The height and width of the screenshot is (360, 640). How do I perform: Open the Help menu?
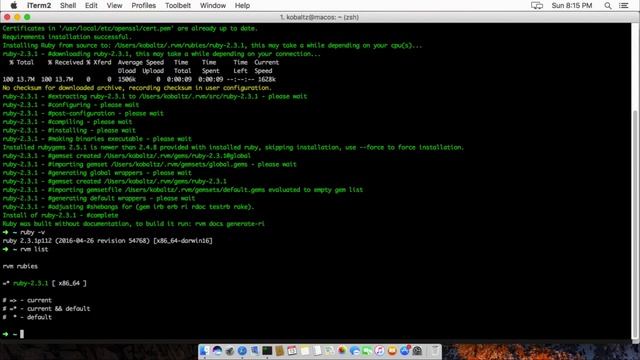pyautogui.click(x=242, y=5)
